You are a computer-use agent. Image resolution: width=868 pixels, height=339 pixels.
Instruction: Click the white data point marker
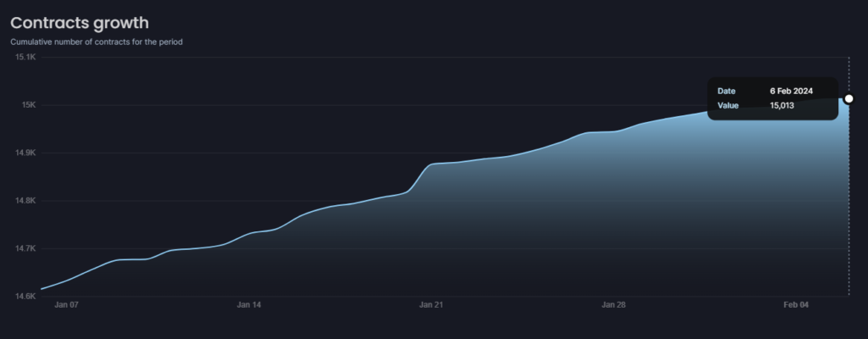[x=849, y=98]
